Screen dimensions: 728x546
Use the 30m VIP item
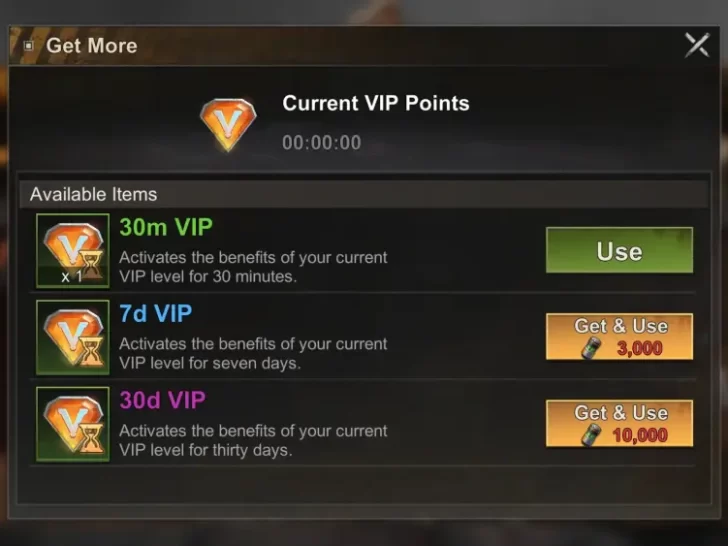point(619,250)
